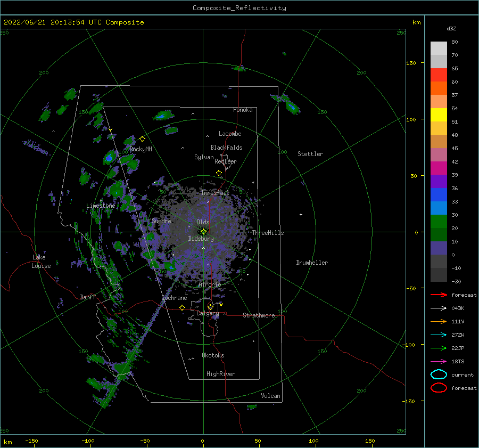The height and width of the screenshot is (448, 479).
Task: Click the current legend text
Action: [463, 375]
